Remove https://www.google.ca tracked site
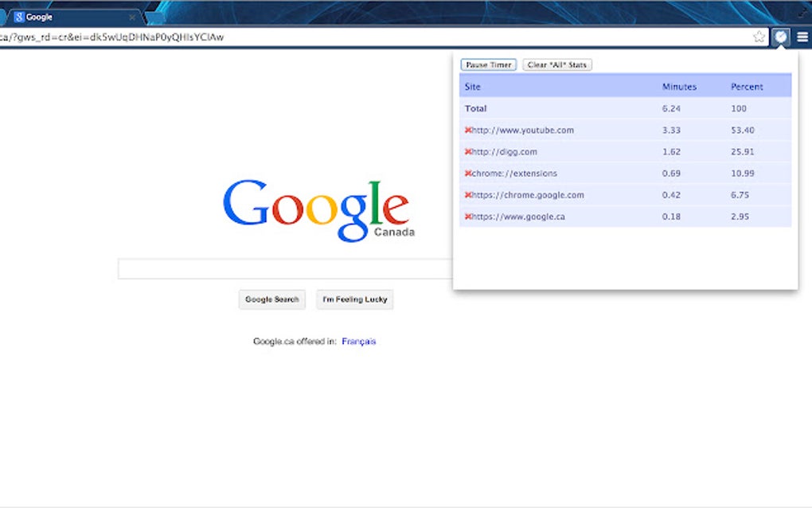This screenshot has height=508, width=812. pos(467,216)
